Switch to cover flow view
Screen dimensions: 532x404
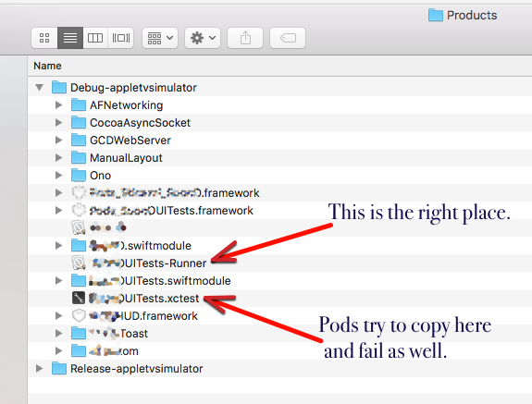pos(121,38)
